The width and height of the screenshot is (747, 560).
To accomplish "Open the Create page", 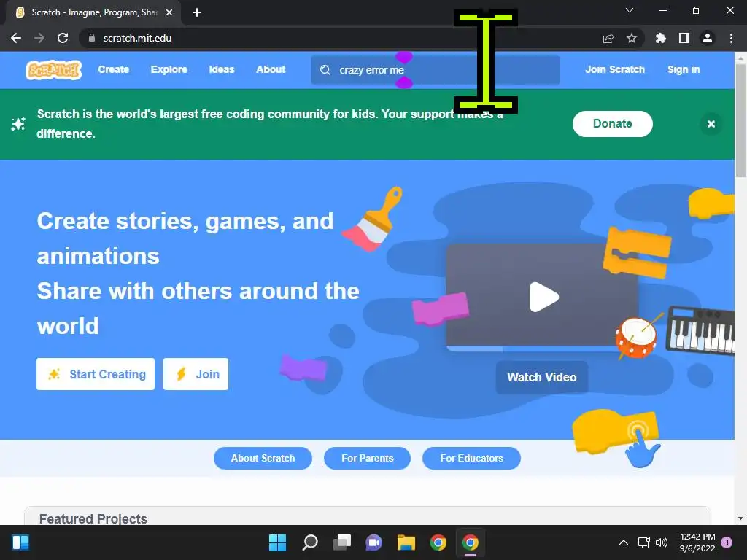I will click(113, 69).
